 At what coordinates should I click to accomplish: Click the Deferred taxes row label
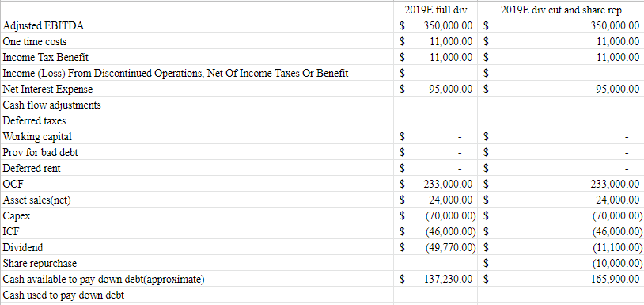click(x=34, y=121)
